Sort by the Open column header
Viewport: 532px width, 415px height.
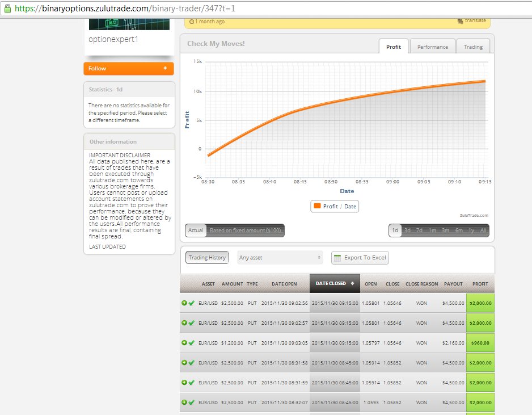pos(370,284)
